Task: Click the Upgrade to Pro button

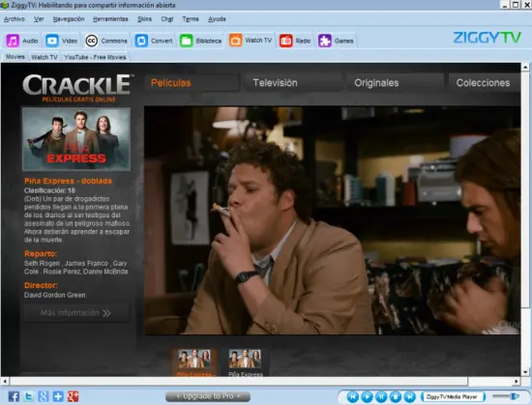Action: (208, 396)
